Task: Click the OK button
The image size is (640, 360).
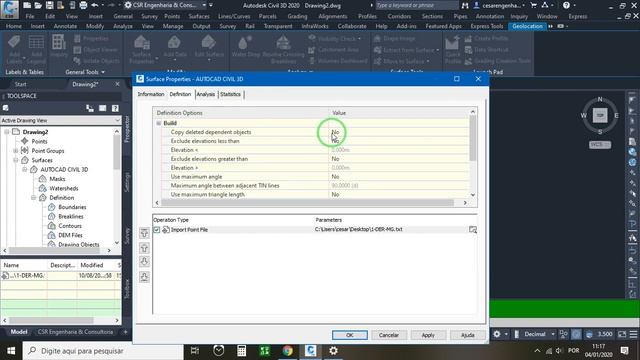Action: tap(350, 335)
